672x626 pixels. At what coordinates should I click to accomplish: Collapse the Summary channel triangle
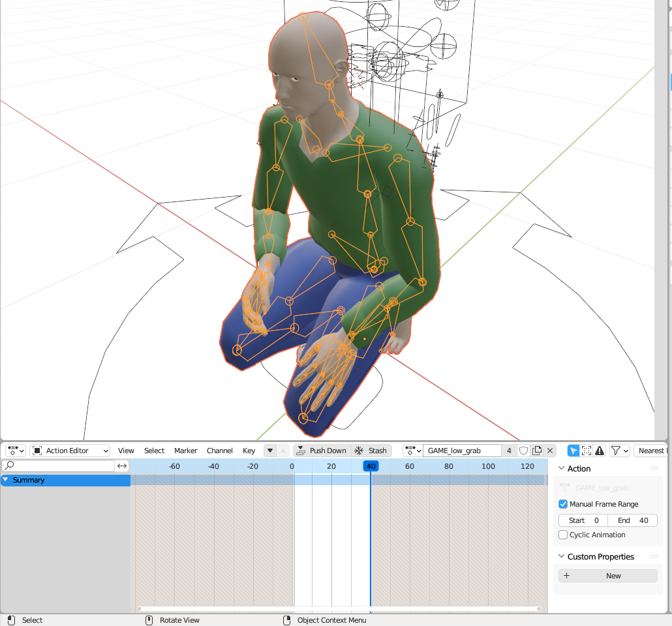(6, 480)
